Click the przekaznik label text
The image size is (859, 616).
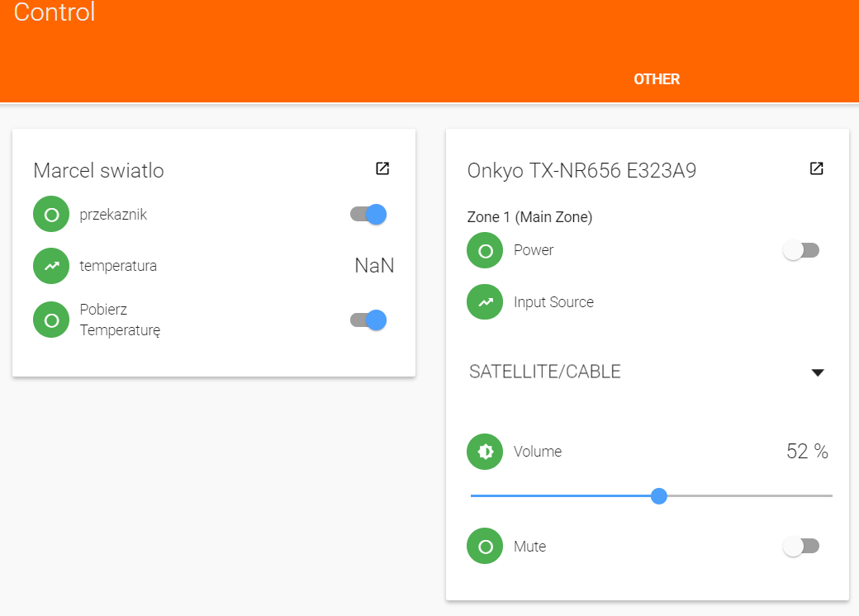[113, 215]
